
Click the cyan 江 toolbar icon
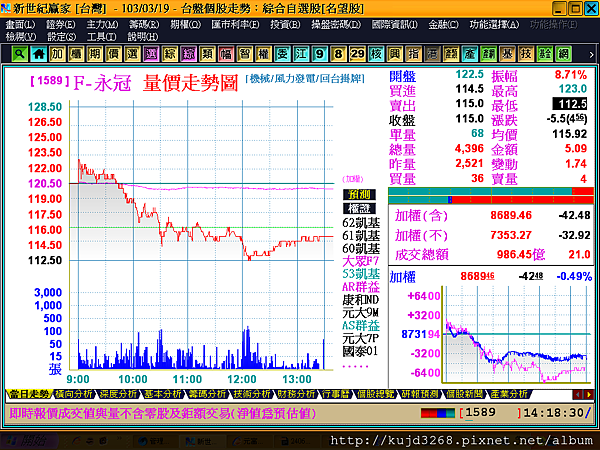tap(301, 54)
